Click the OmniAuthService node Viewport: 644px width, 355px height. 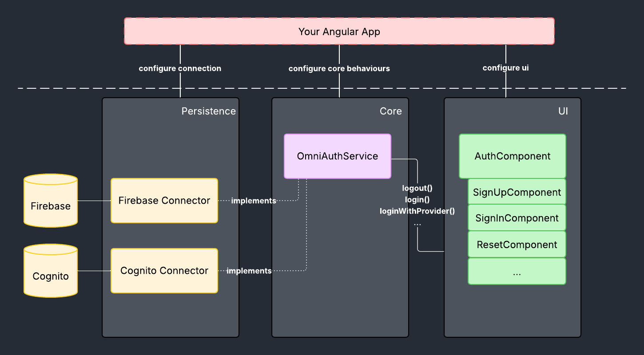point(337,156)
